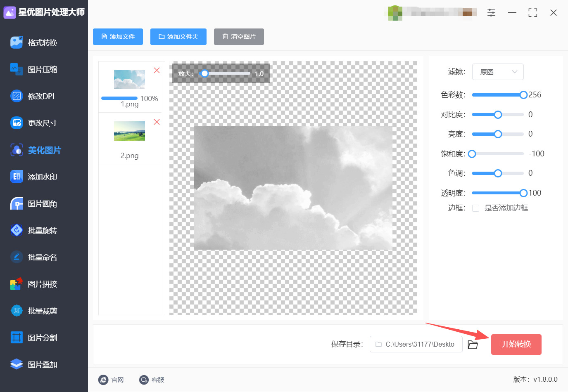
Task: Contact support via 客服 link
Action: click(x=158, y=380)
